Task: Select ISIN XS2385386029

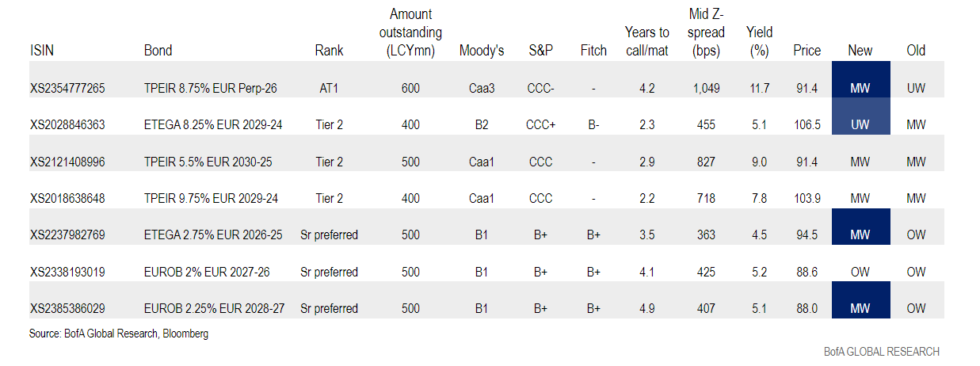Action: click(67, 308)
